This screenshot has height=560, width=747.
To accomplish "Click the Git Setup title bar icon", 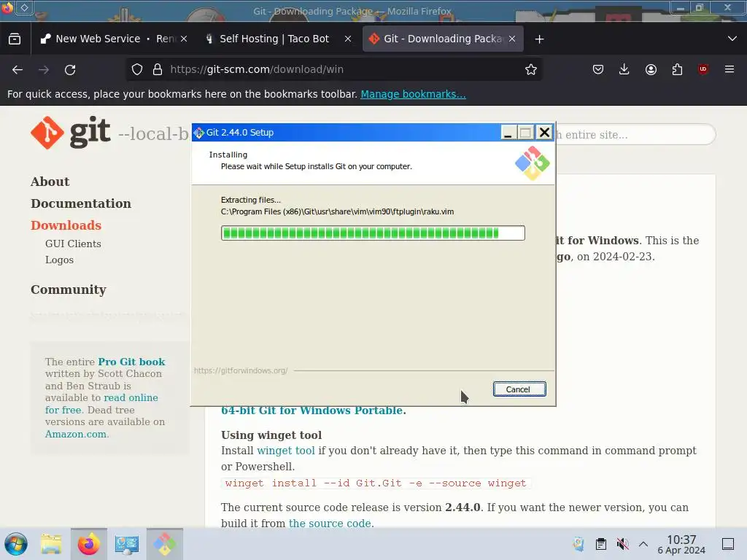I will coord(200,133).
